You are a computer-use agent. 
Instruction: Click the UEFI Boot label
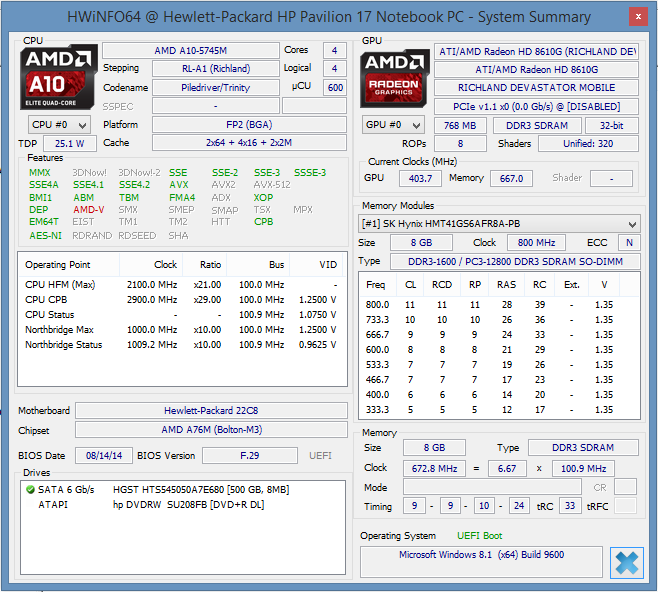tap(479, 536)
